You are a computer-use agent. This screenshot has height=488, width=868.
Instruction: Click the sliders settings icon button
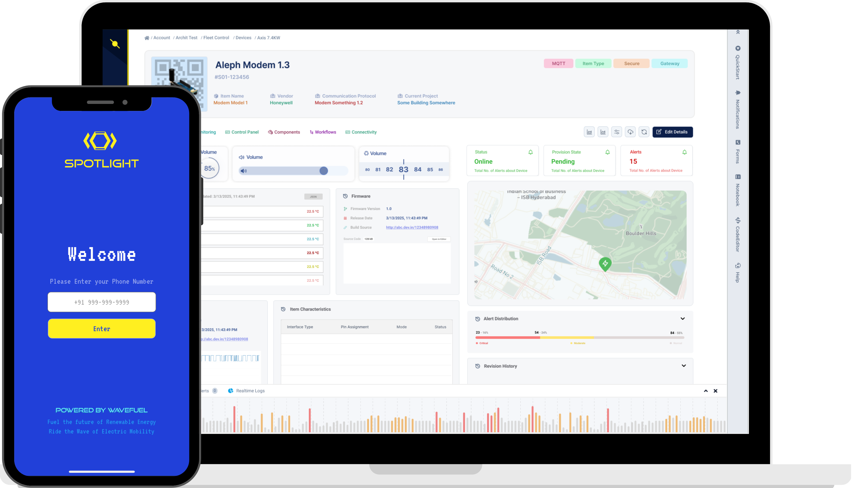[616, 132]
